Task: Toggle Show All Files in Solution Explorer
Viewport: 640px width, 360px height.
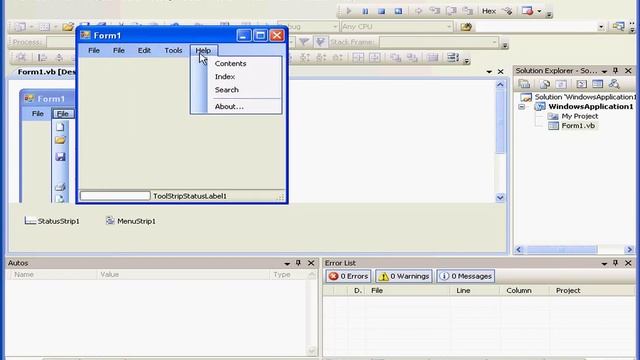Action: click(x=545, y=84)
